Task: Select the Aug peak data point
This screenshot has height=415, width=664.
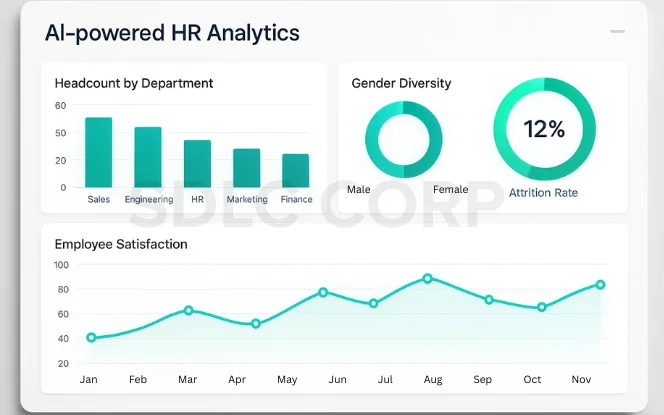Action: click(428, 278)
